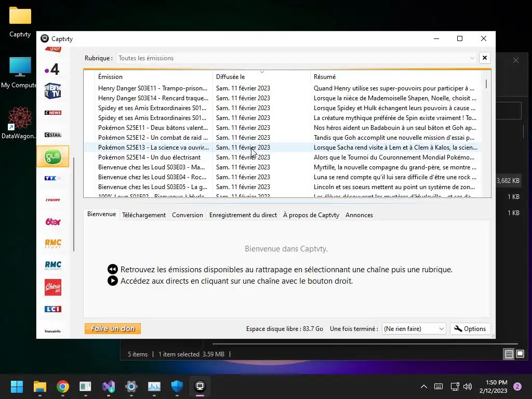Open the 'Une fois terminé' dropdown
The height and width of the screenshot is (399, 532).
pos(414,329)
